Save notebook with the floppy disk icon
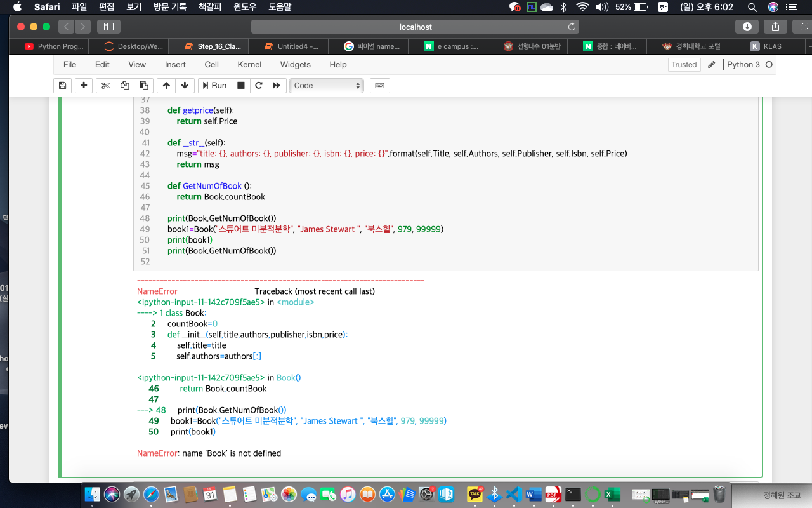Viewport: 812px width, 508px height. [62, 86]
